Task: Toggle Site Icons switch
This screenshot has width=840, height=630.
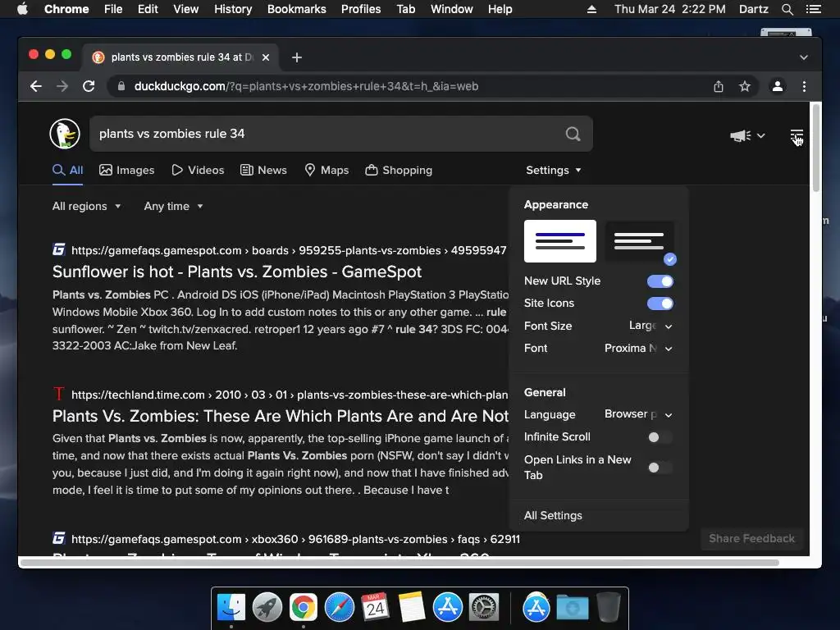Action: point(660,304)
